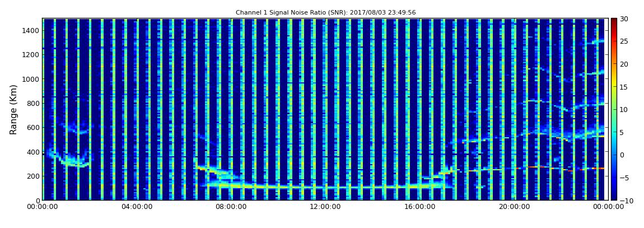Click the dark red top of the SNR colorbar
This screenshot has height=228, width=644.
point(614,21)
